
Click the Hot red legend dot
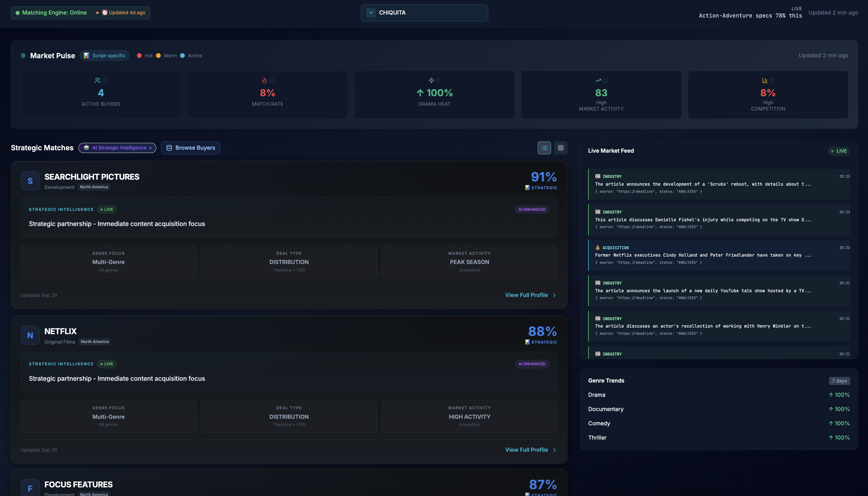point(139,56)
